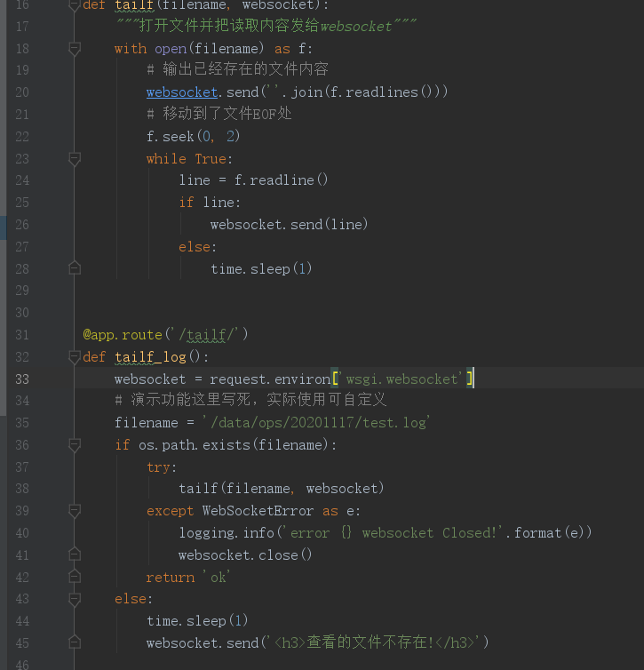Image resolution: width=644 pixels, height=670 pixels.
Task: Click the '/data/ops/20201117/test.log' path string
Action: [x=316, y=423]
